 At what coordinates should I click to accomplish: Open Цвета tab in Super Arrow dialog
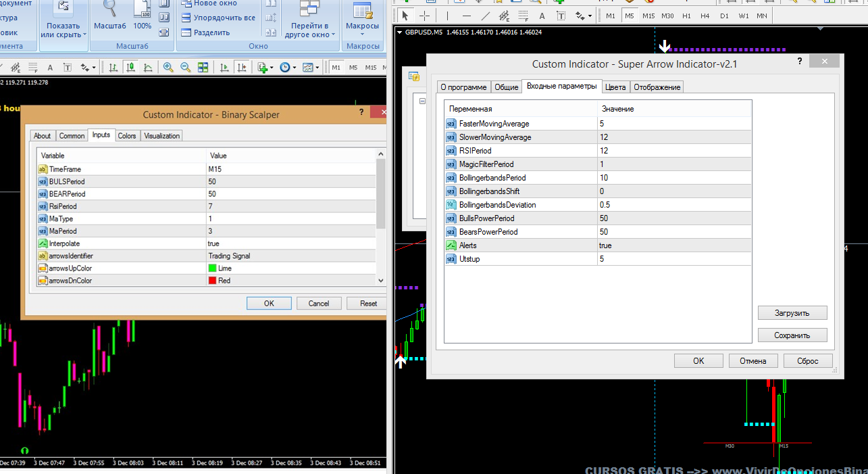pyautogui.click(x=615, y=87)
